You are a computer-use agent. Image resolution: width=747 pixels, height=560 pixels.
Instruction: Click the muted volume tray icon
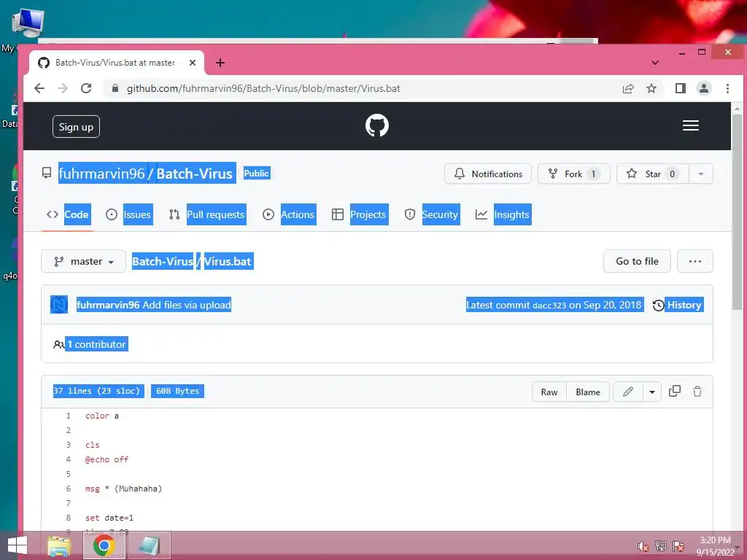coord(643,546)
